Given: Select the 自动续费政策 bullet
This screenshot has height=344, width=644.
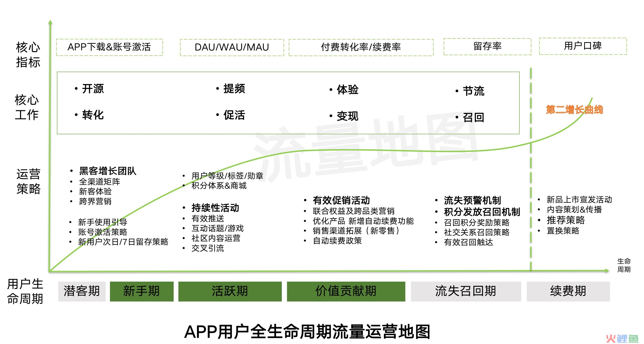Looking at the screenshot, I should pyautogui.click(x=337, y=241).
